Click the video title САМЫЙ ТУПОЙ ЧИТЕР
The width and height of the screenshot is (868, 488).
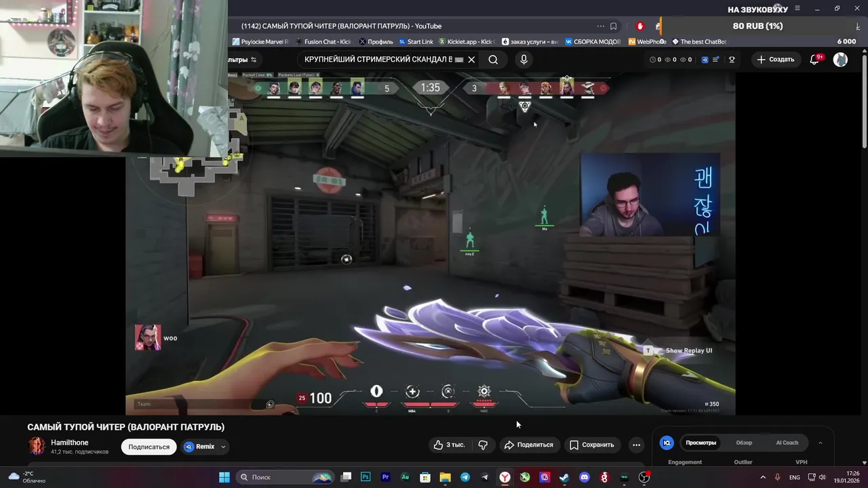(x=126, y=427)
